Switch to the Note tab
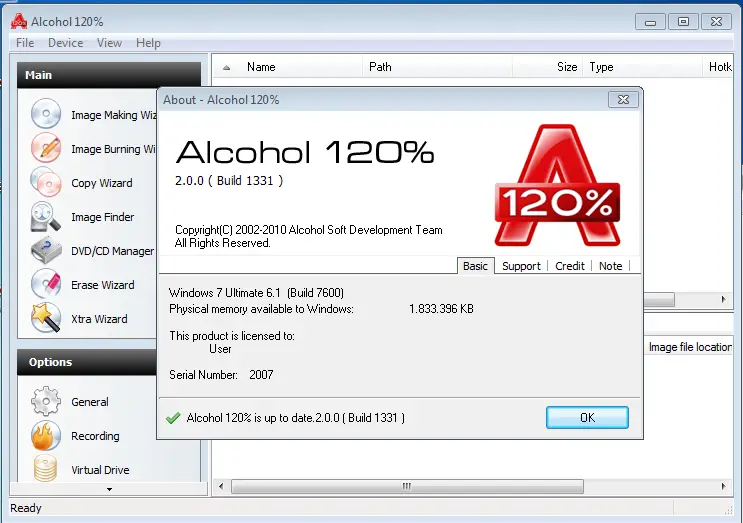Viewport: 743px width, 523px height. point(610,266)
